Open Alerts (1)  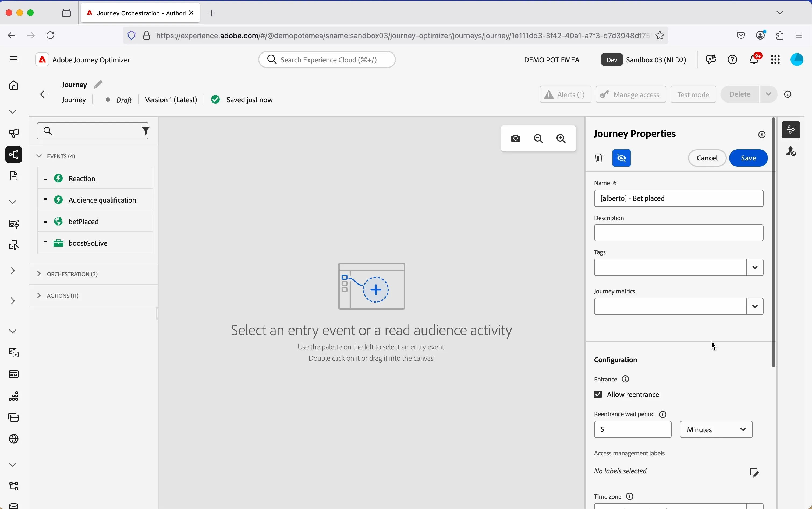point(565,94)
